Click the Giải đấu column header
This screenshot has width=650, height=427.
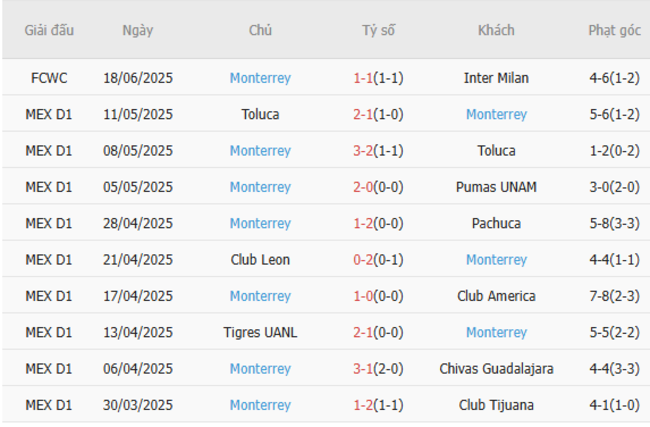click(49, 30)
